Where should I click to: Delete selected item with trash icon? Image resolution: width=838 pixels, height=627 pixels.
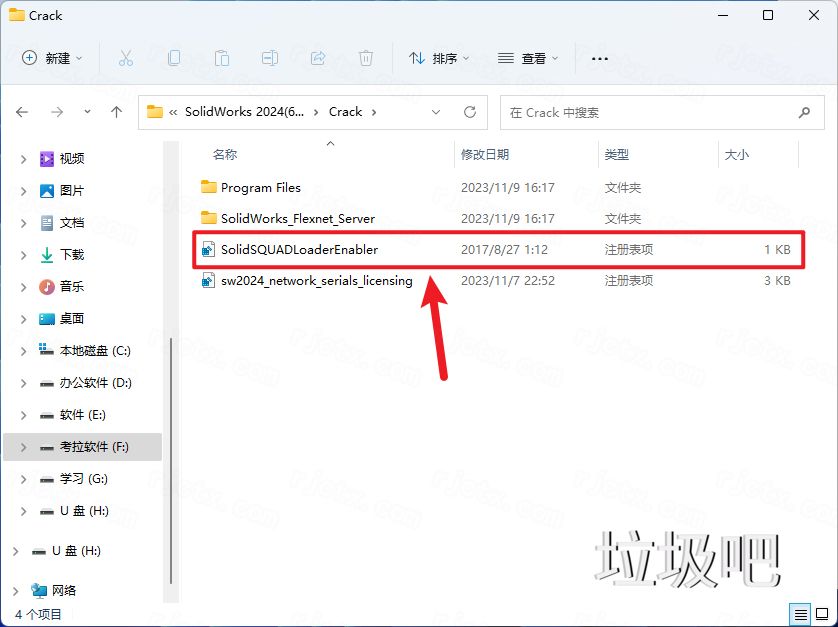point(366,59)
